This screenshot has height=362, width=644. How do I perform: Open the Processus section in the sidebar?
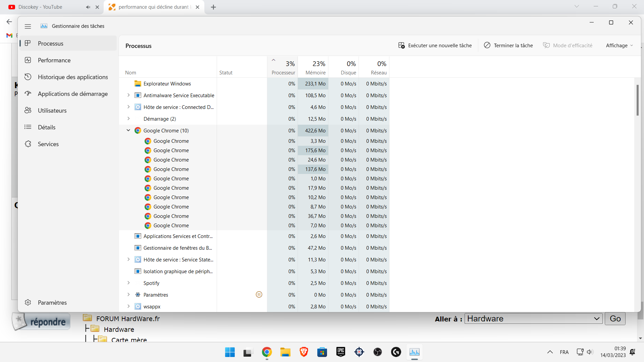pos(68,43)
